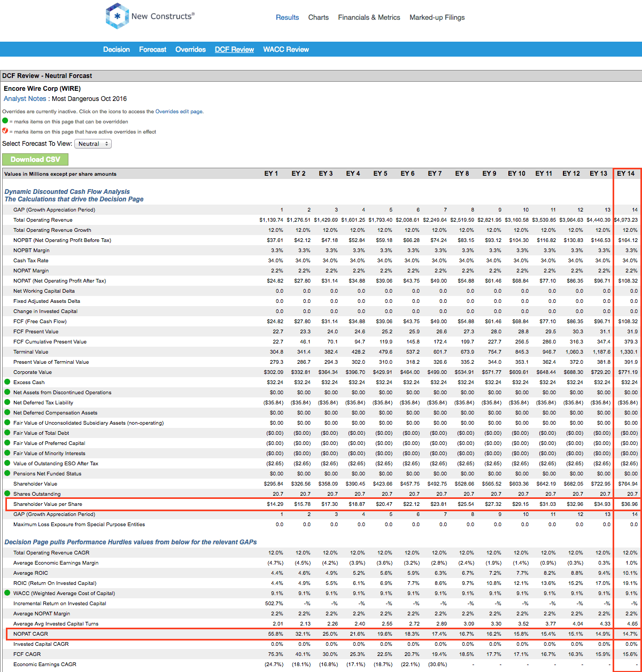The height and width of the screenshot is (672, 642).
Task: Click override dot for Unconsolidated Subsidiary Assets row
Action: (7, 423)
